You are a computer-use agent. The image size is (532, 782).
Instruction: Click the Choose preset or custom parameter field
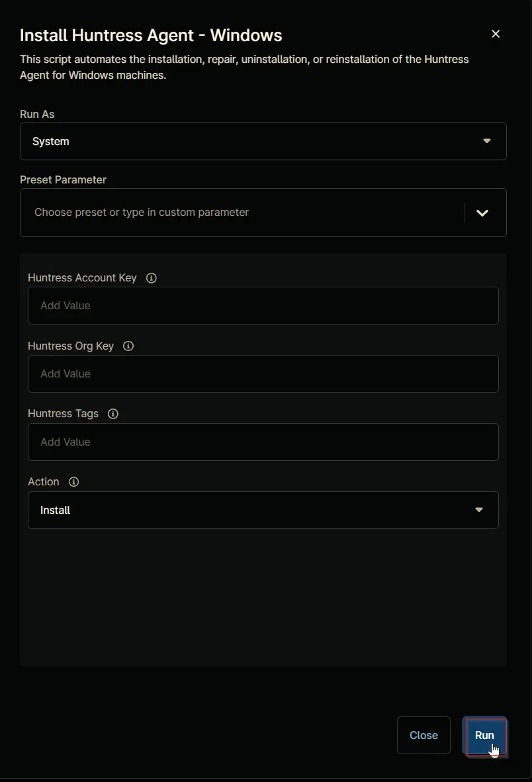[x=242, y=213]
